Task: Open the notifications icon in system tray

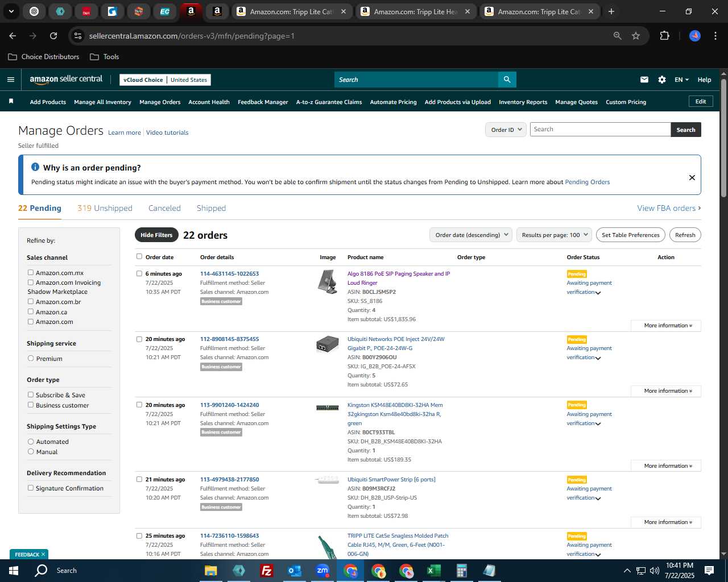Action: coord(709,571)
